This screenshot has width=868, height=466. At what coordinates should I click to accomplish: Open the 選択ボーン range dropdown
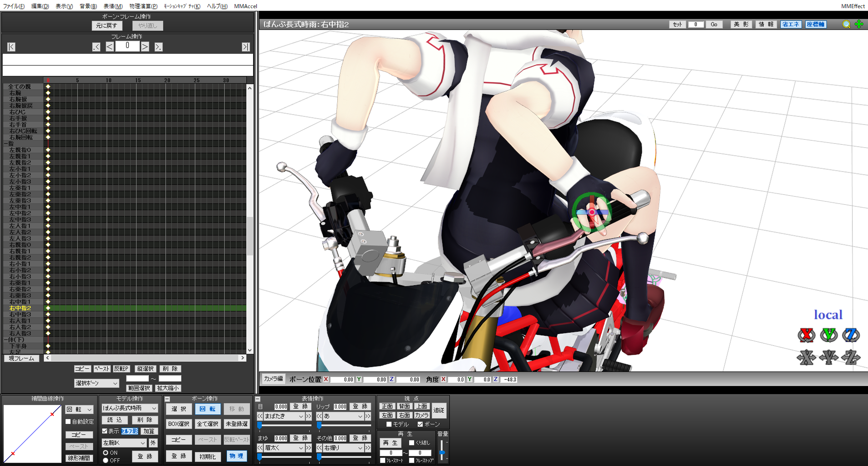click(96, 383)
